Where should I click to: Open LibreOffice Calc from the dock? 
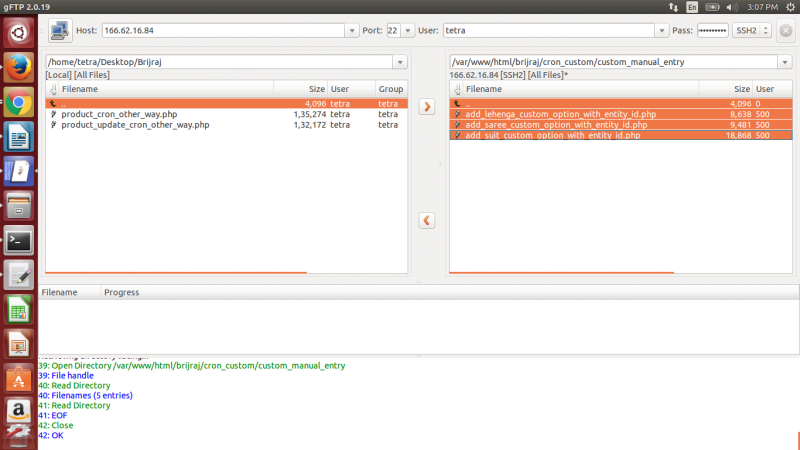[19, 310]
